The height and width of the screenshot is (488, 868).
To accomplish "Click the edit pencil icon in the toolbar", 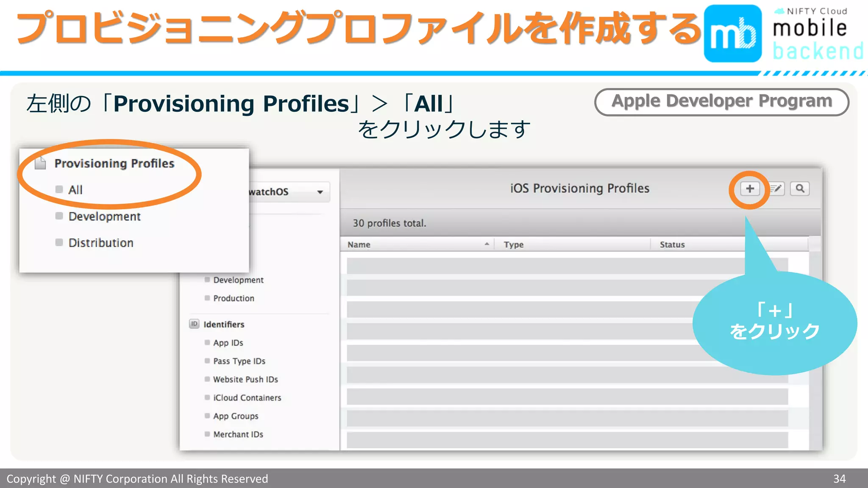I will pyautogui.click(x=776, y=189).
